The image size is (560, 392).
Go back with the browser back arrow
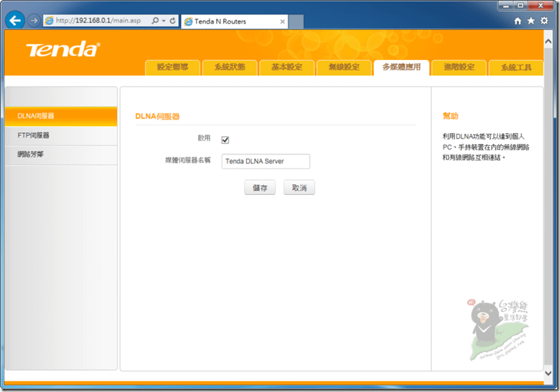pyautogui.click(x=15, y=20)
